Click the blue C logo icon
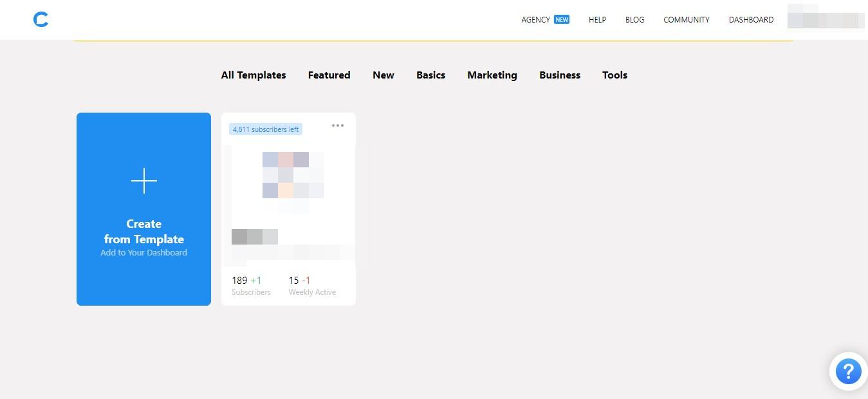This screenshot has height=399, width=868. tap(41, 20)
